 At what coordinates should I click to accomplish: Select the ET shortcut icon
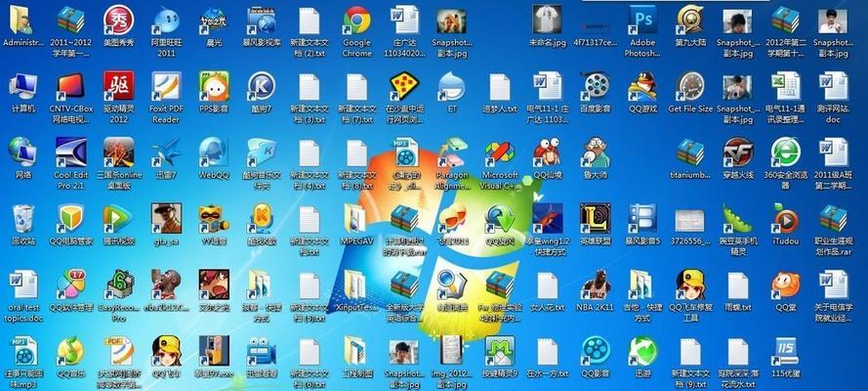click(x=452, y=86)
